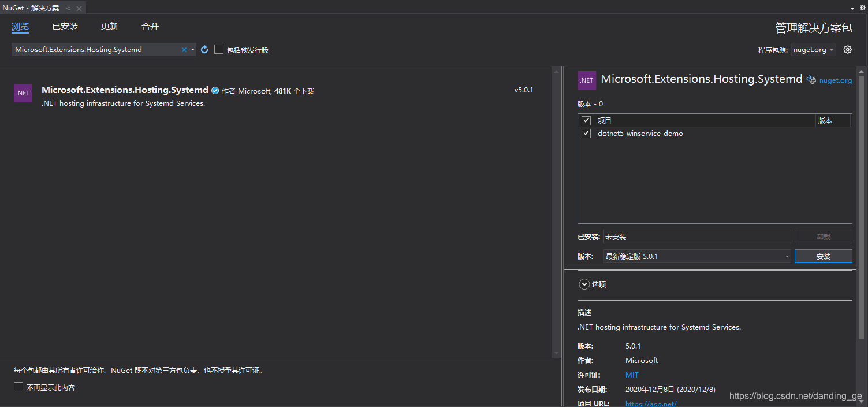The image size is (868, 407).
Task: Open the package source dropdown nuget.org
Action: click(814, 50)
